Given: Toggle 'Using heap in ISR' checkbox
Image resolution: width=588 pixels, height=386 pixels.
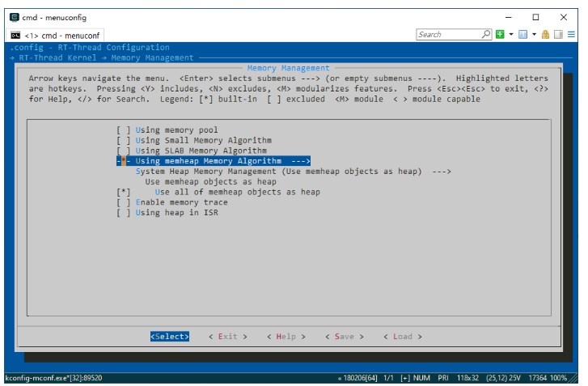Looking at the screenshot, I should (124, 213).
